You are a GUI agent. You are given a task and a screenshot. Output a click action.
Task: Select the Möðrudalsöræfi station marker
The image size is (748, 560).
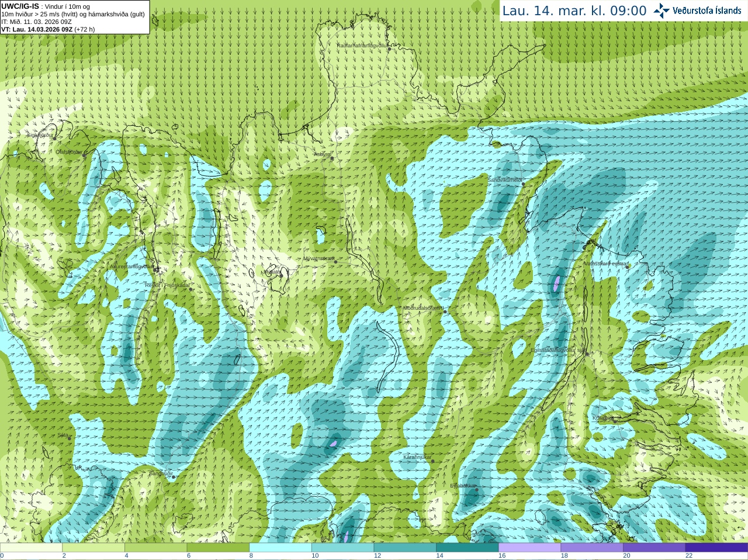coord(445,312)
